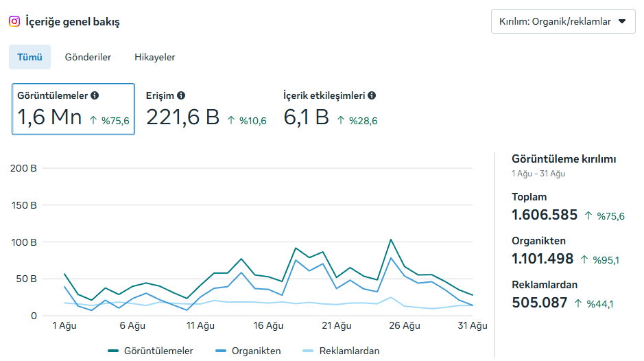This screenshot has height=361, width=644.
Task: Click the 1,6 Mn value
Action: (49, 117)
